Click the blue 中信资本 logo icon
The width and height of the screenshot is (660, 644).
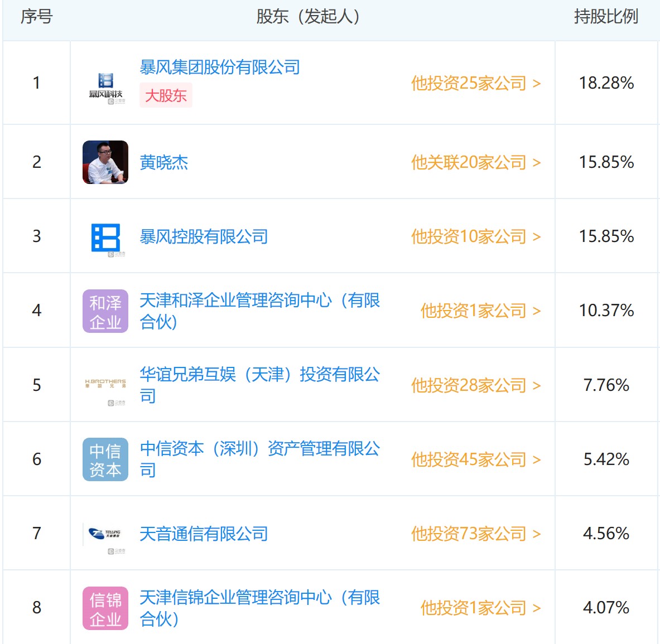click(105, 459)
